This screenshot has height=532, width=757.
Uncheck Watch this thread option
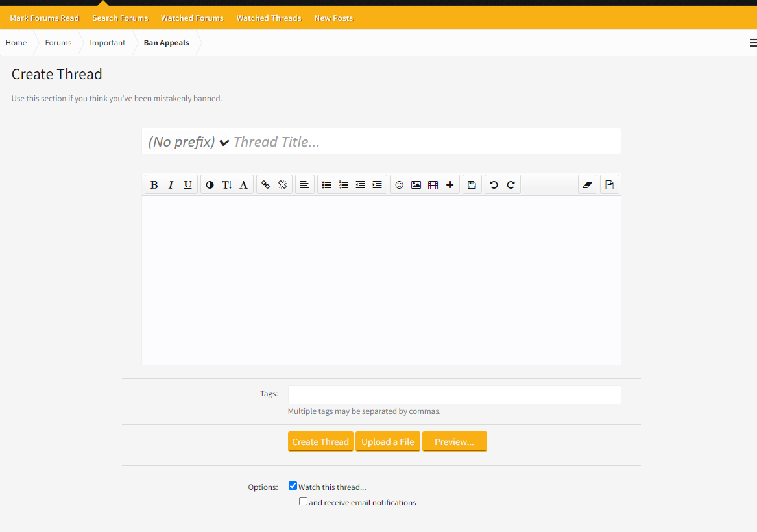[x=293, y=486]
